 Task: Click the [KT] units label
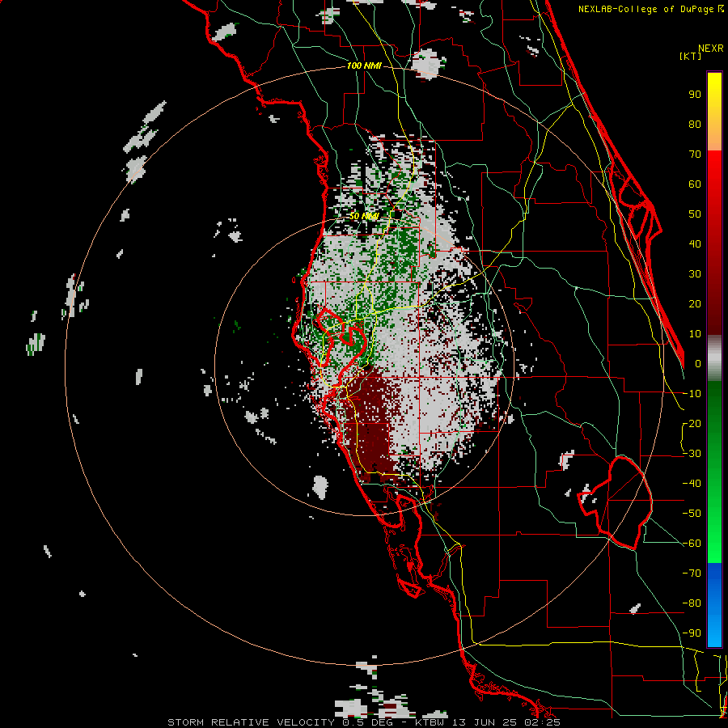tap(691, 56)
